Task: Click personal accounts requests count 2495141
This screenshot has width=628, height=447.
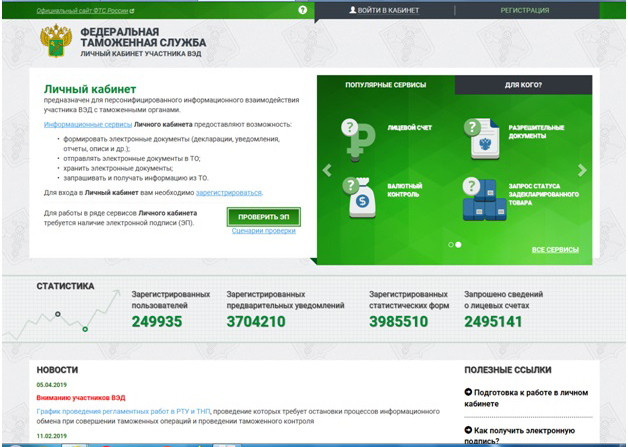Action: (x=493, y=322)
